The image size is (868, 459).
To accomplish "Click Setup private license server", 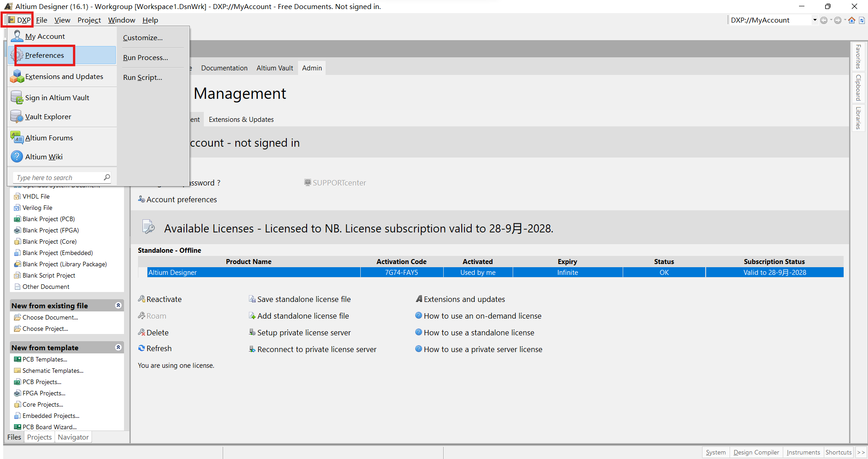I will click(300, 333).
